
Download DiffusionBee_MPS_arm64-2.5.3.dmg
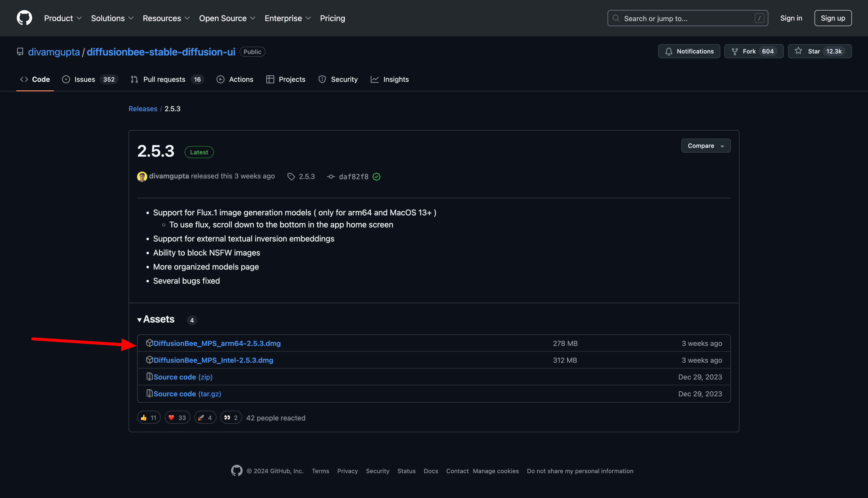(x=217, y=343)
